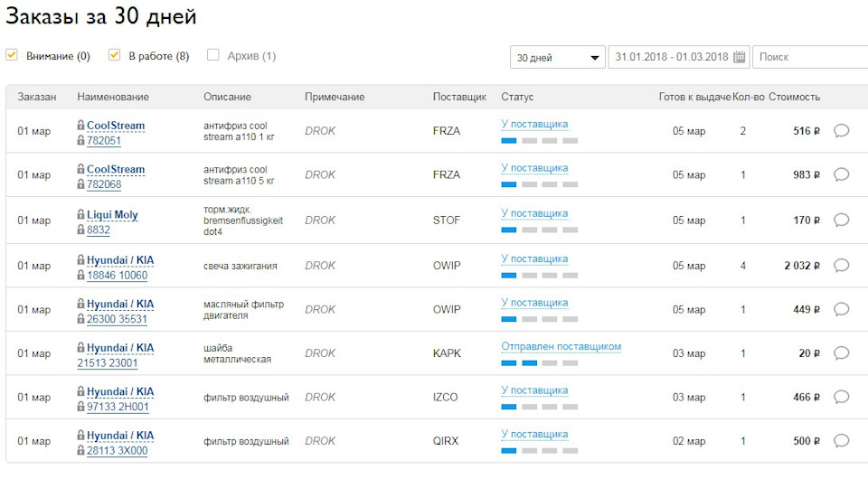Click lock icon beside part number 782051

tap(80, 140)
